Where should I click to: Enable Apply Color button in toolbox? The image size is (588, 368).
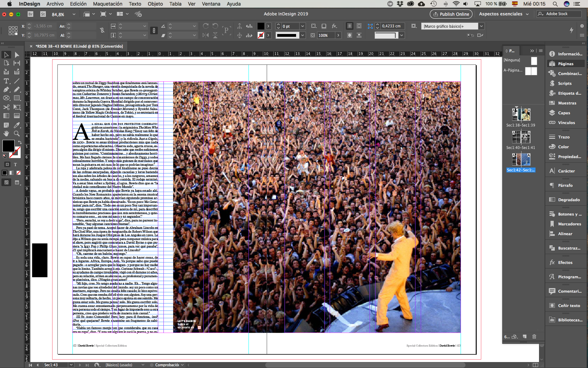(5, 173)
